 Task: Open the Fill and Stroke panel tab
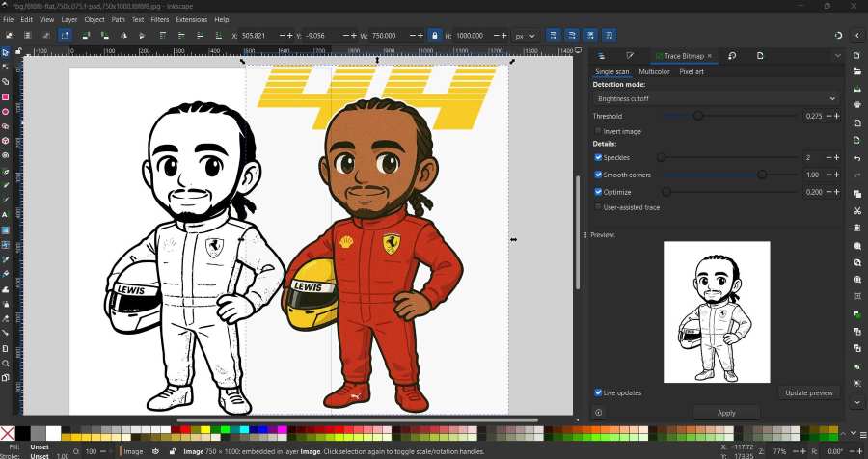click(630, 56)
